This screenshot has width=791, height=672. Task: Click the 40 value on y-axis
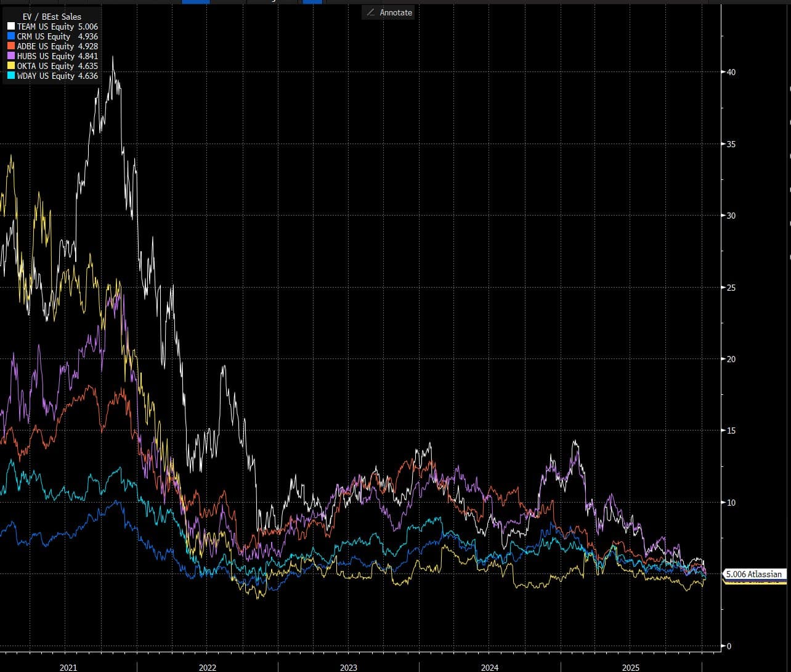click(x=731, y=72)
